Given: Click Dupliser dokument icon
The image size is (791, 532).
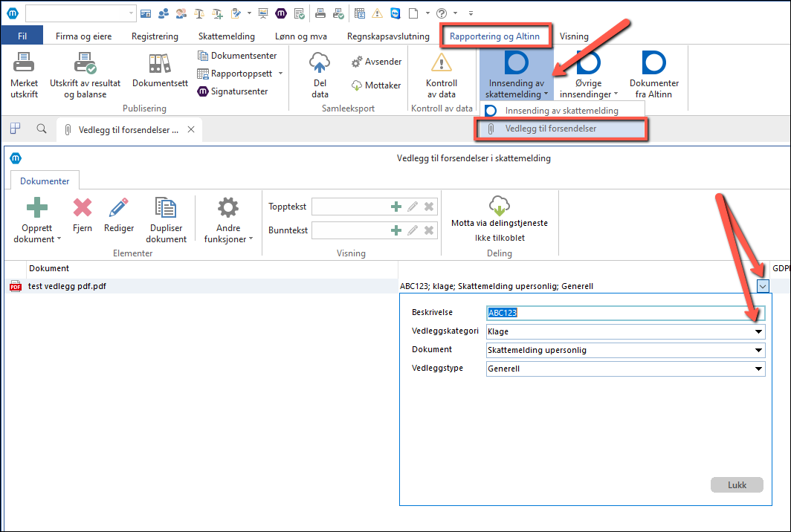Looking at the screenshot, I should click(166, 207).
